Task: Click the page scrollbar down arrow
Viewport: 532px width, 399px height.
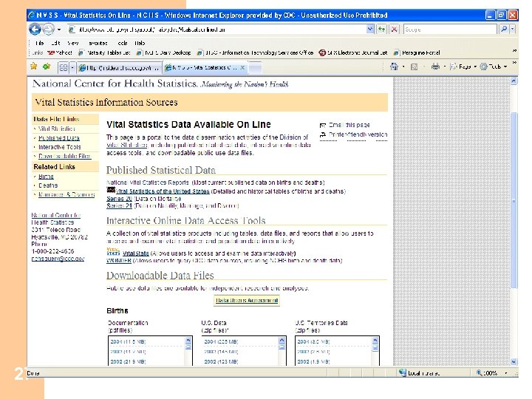Action: tap(514, 361)
